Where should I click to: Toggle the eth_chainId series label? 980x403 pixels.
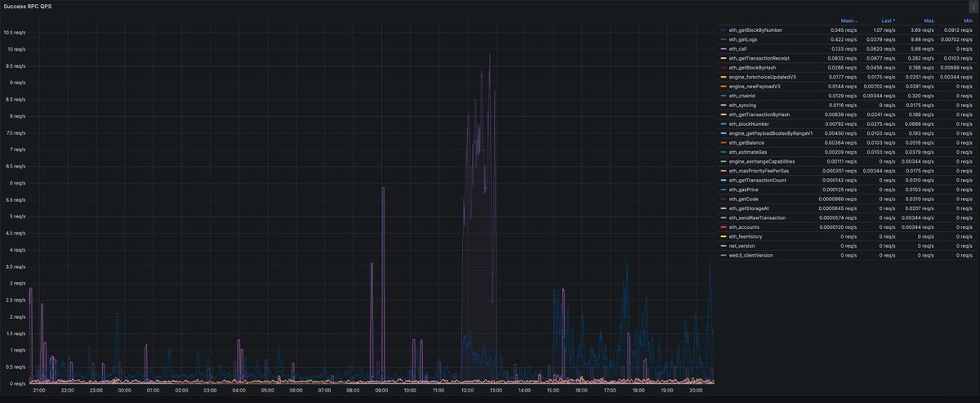[743, 96]
